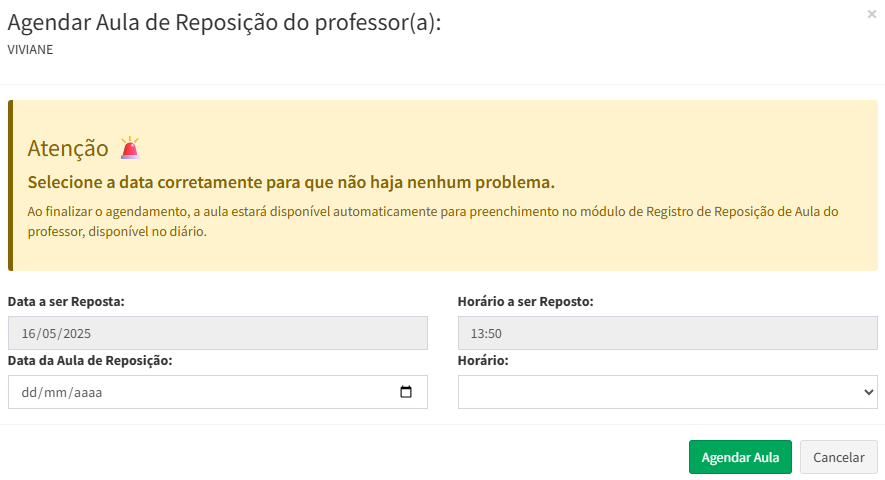Image resolution: width=885 pixels, height=480 pixels.
Task: Click the 'Horário:' label above the dropdown
Action: [483, 360]
